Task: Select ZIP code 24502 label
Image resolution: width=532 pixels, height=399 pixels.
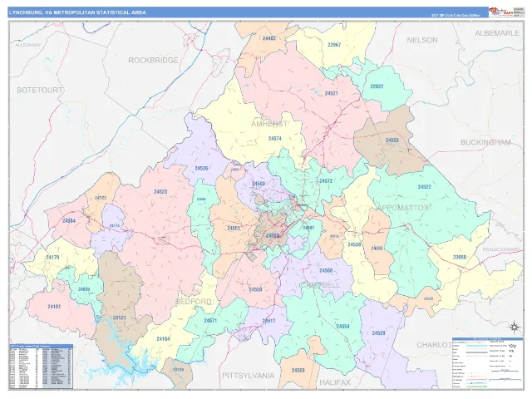Action: (x=272, y=235)
